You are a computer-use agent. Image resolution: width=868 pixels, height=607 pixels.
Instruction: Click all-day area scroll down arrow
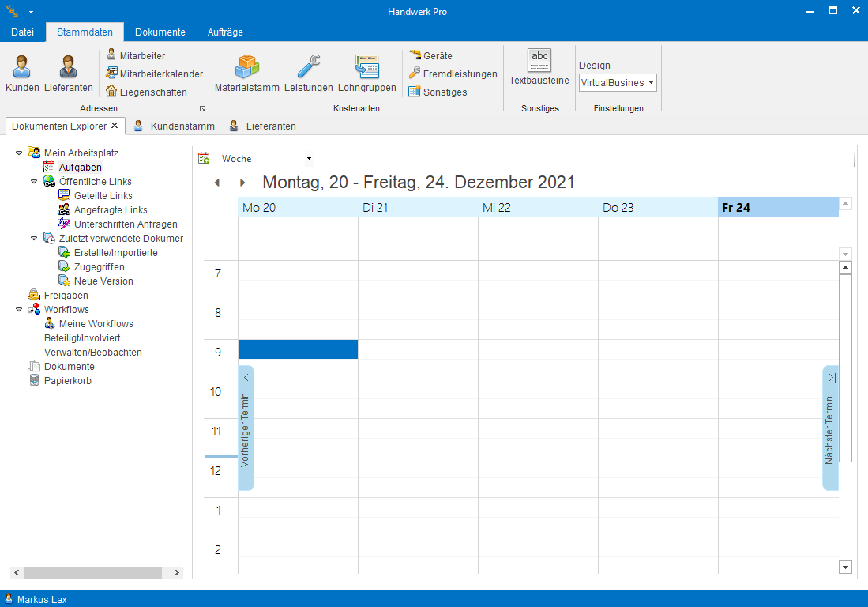click(x=845, y=254)
